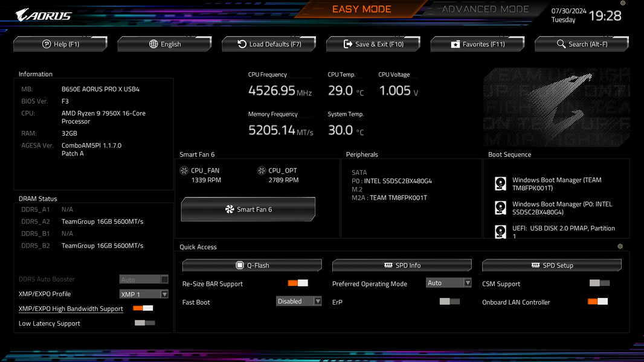The height and width of the screenshot is (362, 644).
Task: Click the gear icon near the clock
Action: point(623,3)
